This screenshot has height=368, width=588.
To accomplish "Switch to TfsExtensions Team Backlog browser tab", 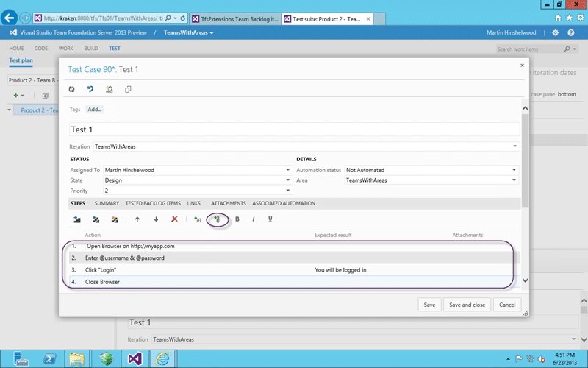I will point(235,19).
